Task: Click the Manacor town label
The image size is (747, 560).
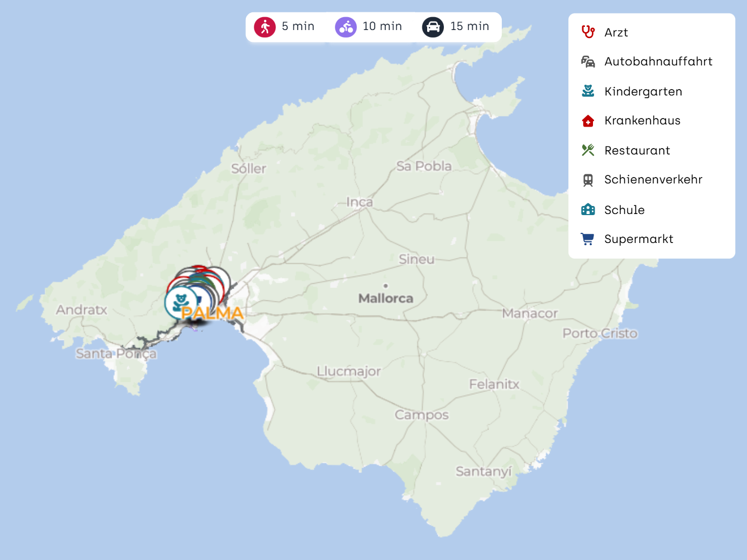Action: click(530, 313)
